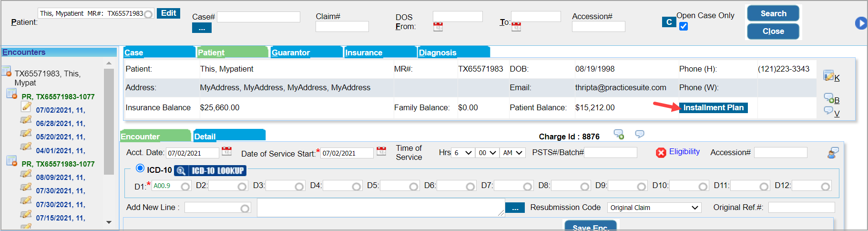This screenshot has height=231, width=868.
Task: Open the D5 diagnosis lookup circle
Action: pyautogui.click(x=414, y=187)
